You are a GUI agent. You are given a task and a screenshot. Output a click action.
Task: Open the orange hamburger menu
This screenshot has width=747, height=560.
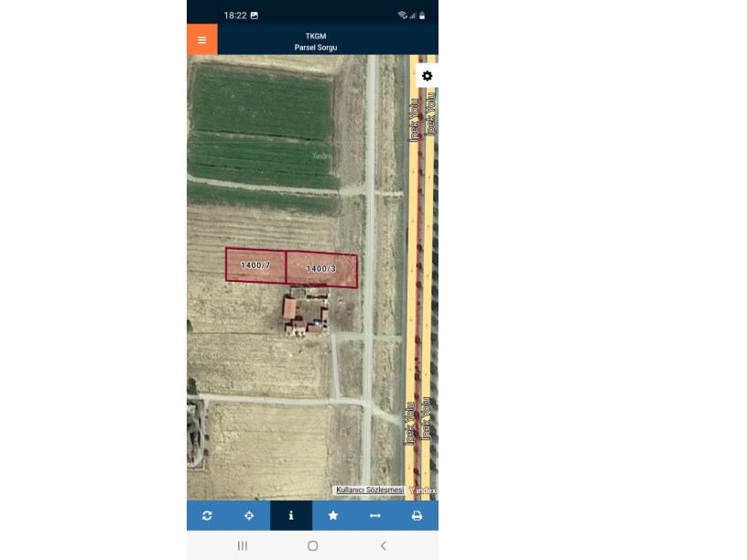tap(202, 39)
